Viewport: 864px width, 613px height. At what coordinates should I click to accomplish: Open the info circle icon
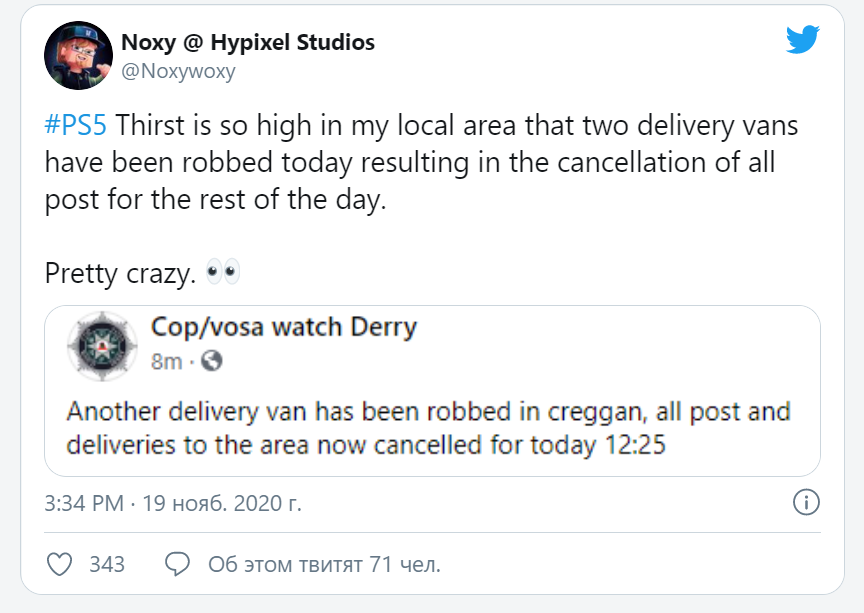point(806,502)
